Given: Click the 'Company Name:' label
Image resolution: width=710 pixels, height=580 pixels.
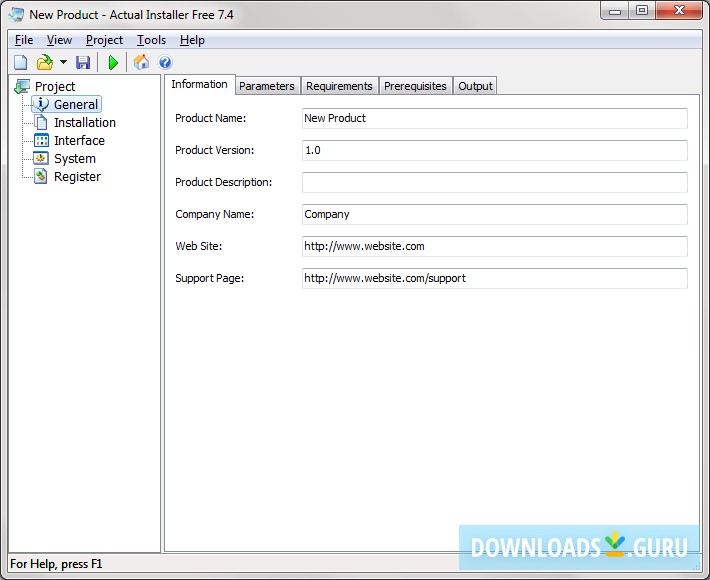Looking at the screenshot, I should pyautogui.click(x=215, y=214).
